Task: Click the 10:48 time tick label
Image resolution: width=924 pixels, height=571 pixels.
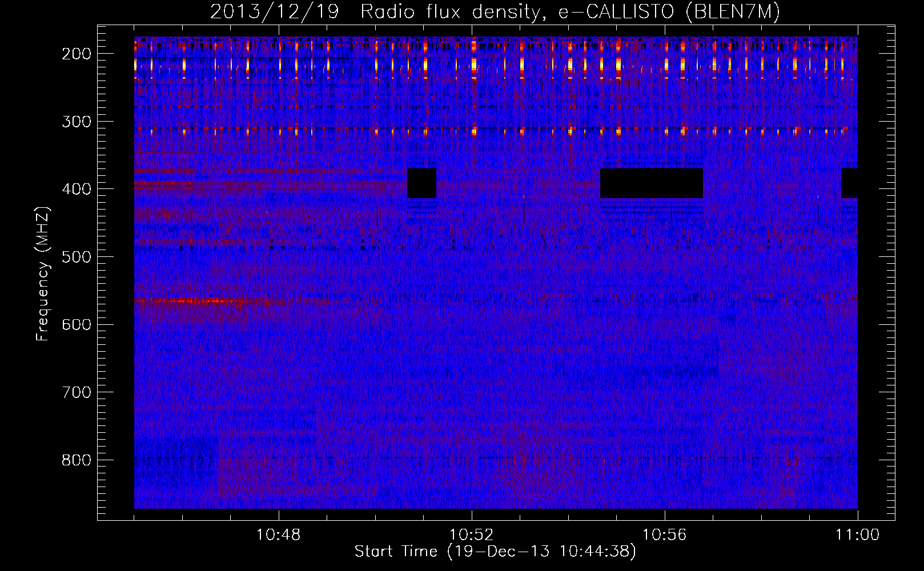Action: [279, 535]
